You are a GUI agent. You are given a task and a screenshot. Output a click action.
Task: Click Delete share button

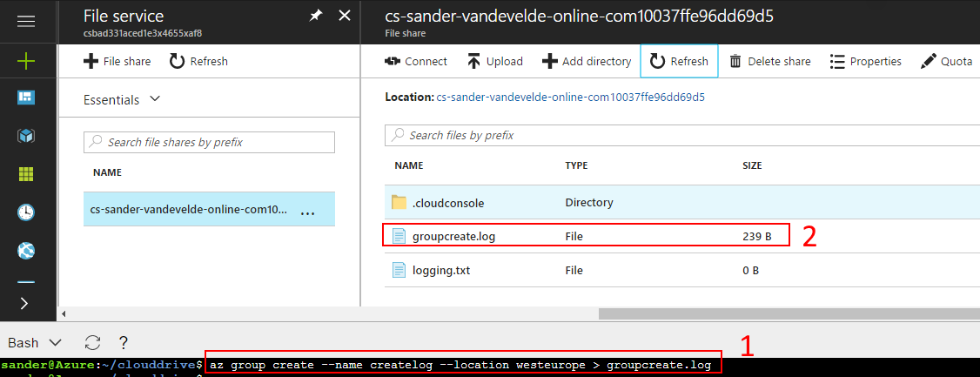(x=769, y=61)
